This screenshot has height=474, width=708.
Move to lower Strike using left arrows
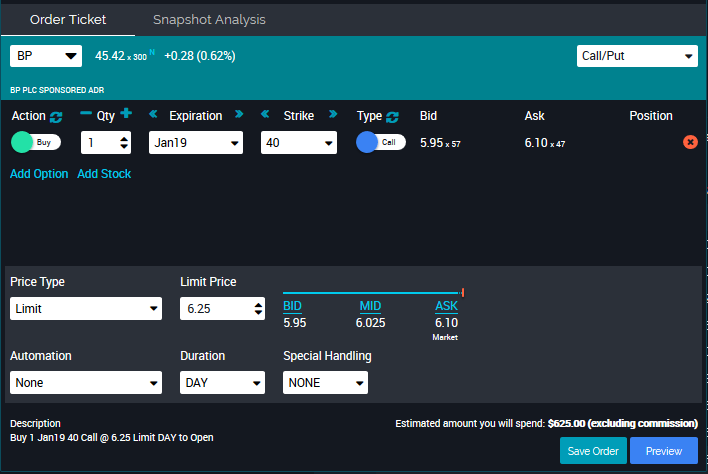point(266,115)
